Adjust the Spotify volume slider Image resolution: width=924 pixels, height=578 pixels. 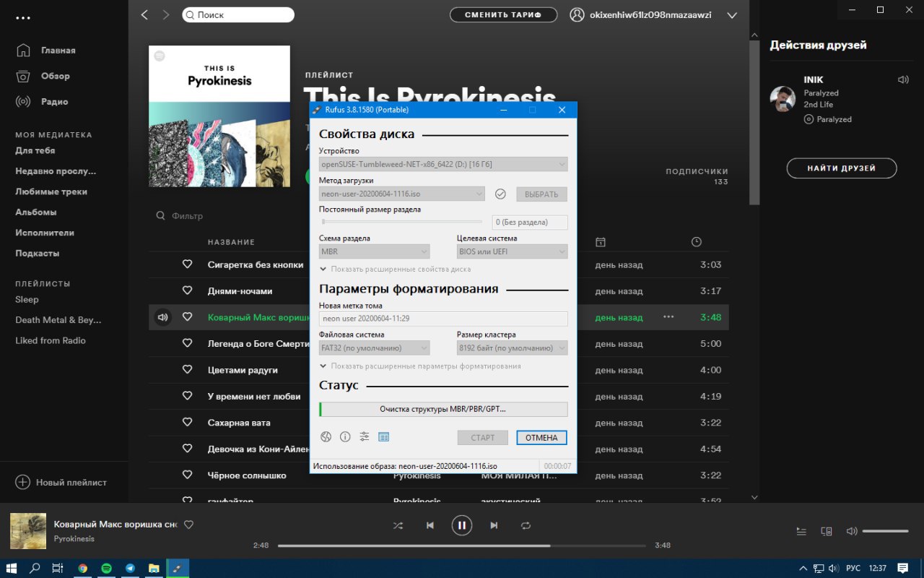coord(886,531)
